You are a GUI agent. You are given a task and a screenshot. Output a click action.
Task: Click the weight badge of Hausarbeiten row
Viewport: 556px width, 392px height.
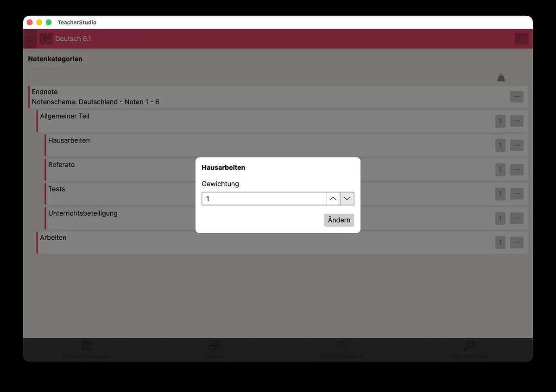pyautogui.click(x=500, y=145)
